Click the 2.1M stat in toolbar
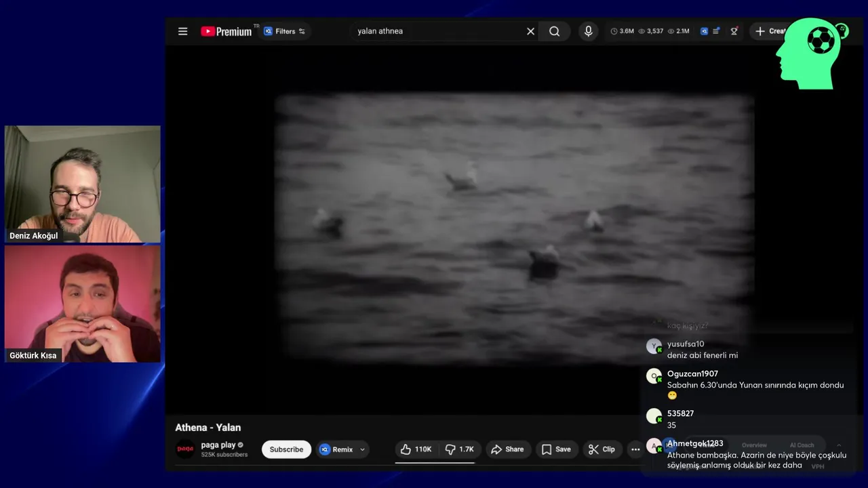 coord(679,31)
